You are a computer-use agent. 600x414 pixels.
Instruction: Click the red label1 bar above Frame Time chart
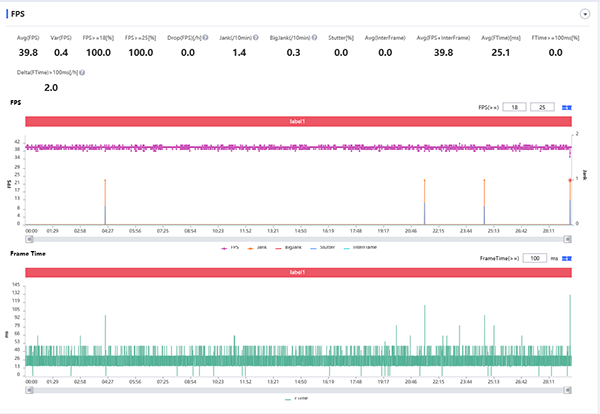[x=296, y=272]
